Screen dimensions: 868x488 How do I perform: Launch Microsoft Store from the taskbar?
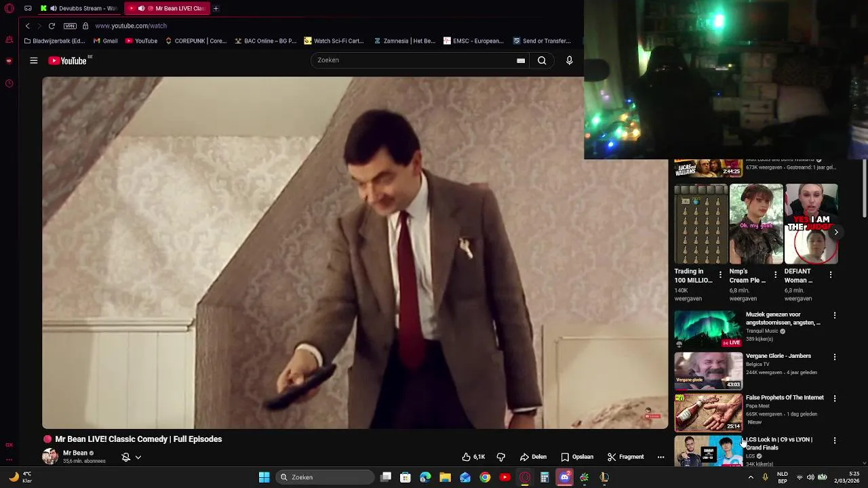click(406, 477)
